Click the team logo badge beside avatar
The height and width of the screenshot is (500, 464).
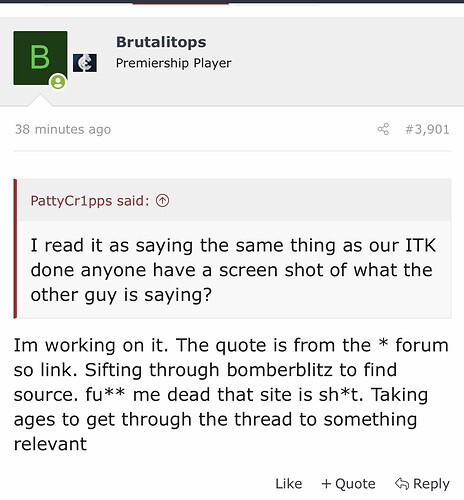coord(85,63)
